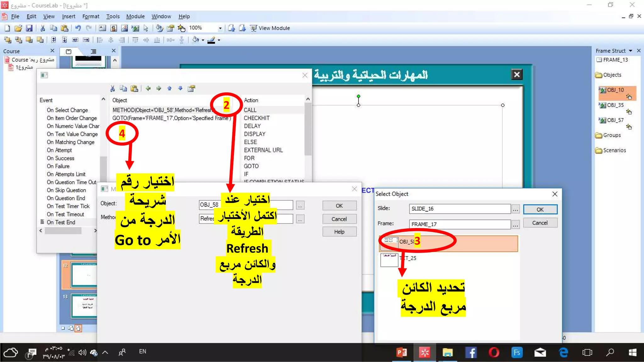Select the METHOD OBJ_58 Refresh row

tap(164, 110)
